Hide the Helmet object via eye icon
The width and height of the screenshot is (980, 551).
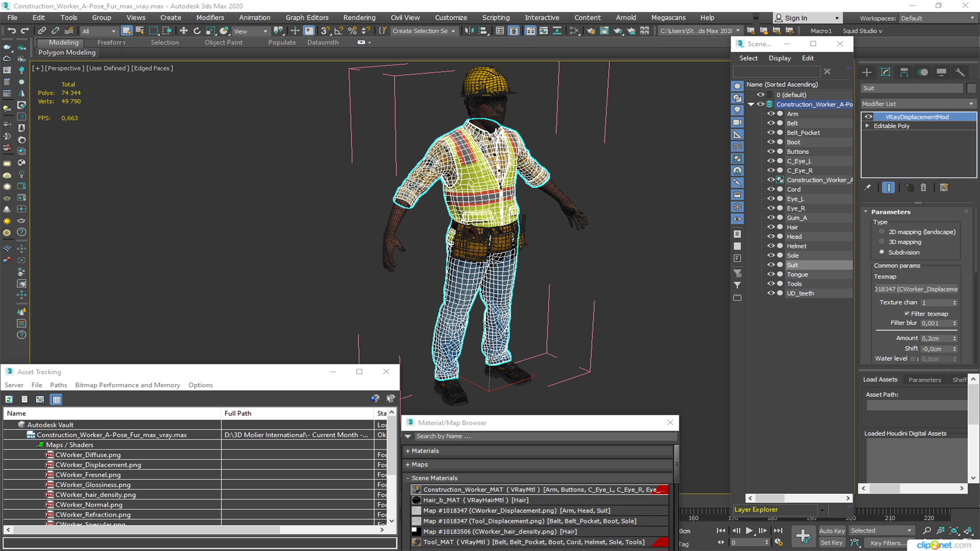point(771,246)
